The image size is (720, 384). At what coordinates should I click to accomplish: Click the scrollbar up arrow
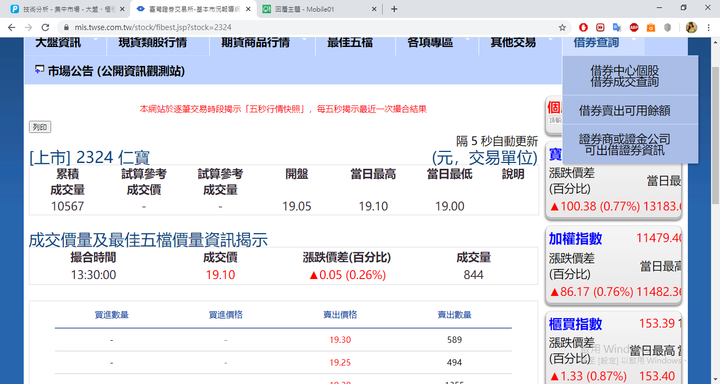click(715, 42)
